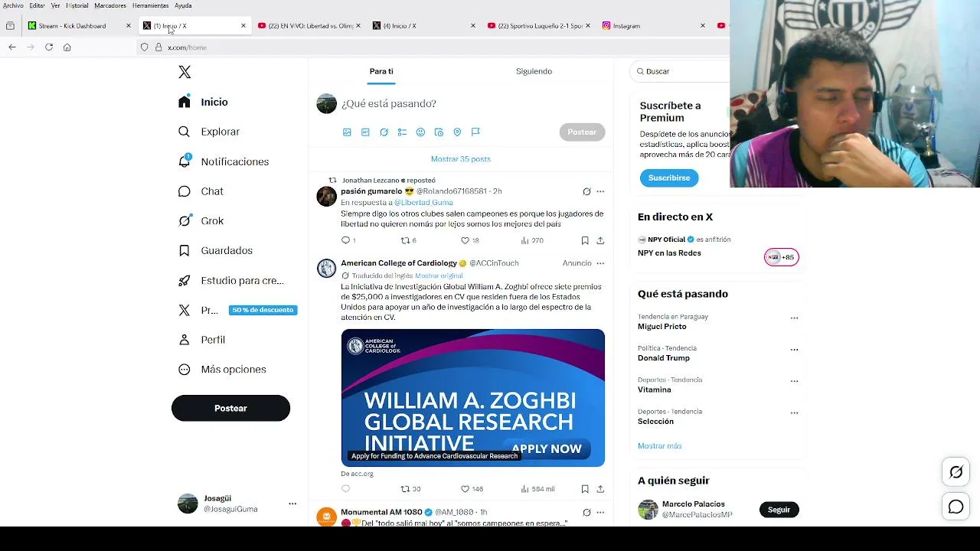The height and width of the screenshot is (551, 980).
Task: Open more menu on American College of Cardiology ad
Action: pyautogui.click(x=600, y=263)
